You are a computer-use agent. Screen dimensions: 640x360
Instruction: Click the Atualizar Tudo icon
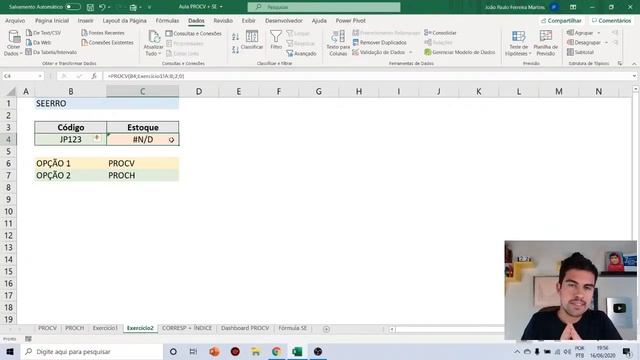[153, 38]
